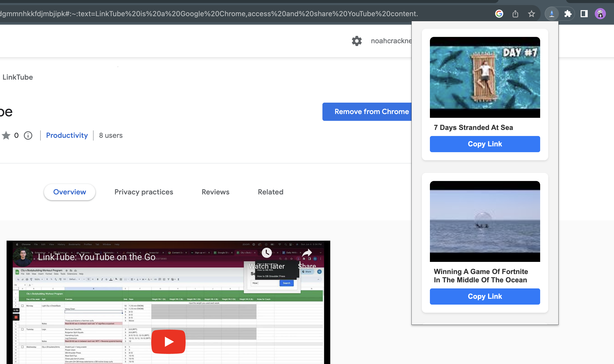Select the Overview tab
The width and height of the screenshot is (614, 364).
tap(70, 192)
